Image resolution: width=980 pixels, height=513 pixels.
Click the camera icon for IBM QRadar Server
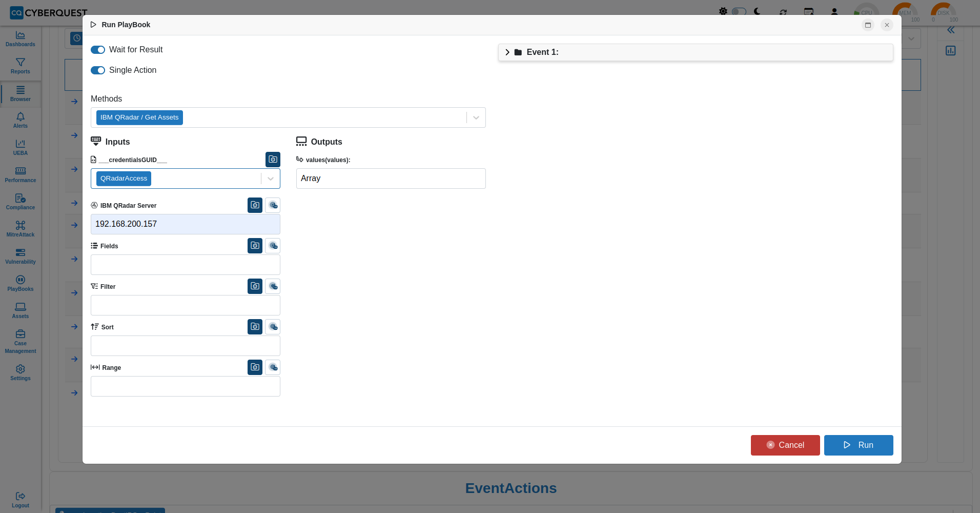[255, 205]
